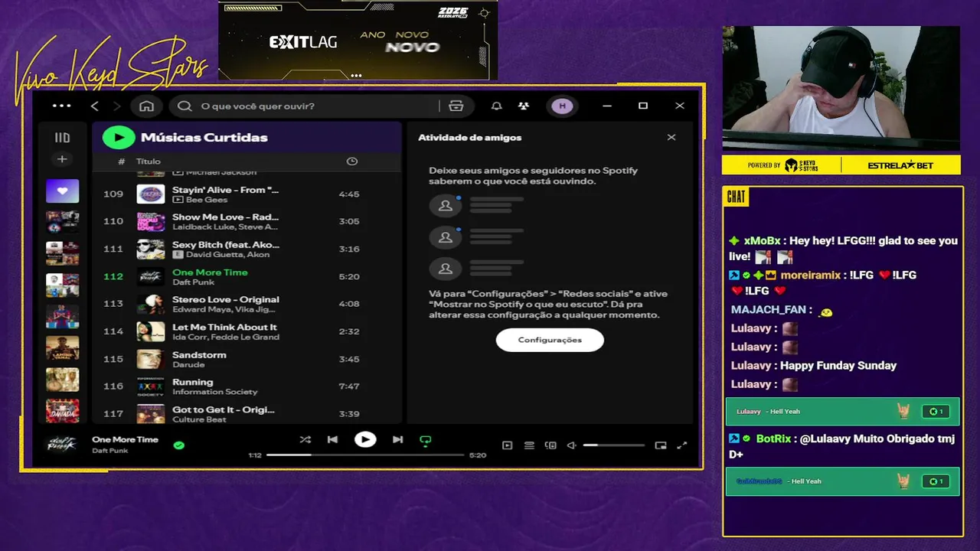Enter fullscreen player view
Viewport: 980px width, 551px height.
click(682, 445)
